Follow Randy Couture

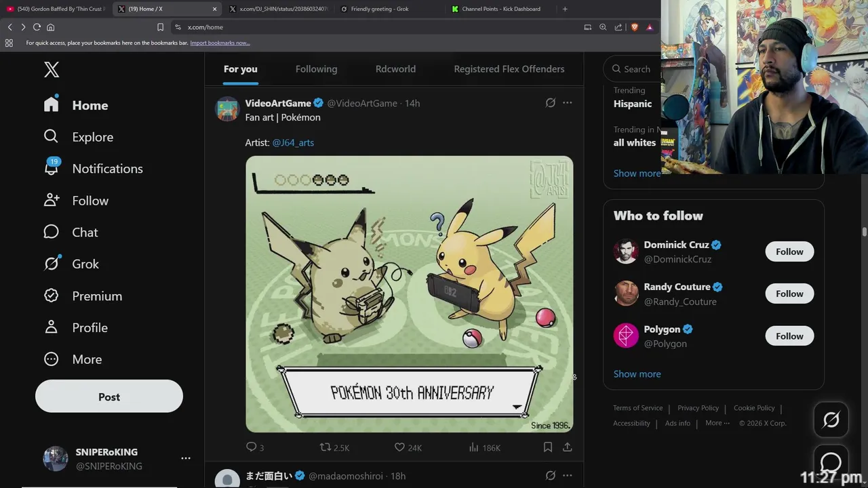(x=789, y=293)
